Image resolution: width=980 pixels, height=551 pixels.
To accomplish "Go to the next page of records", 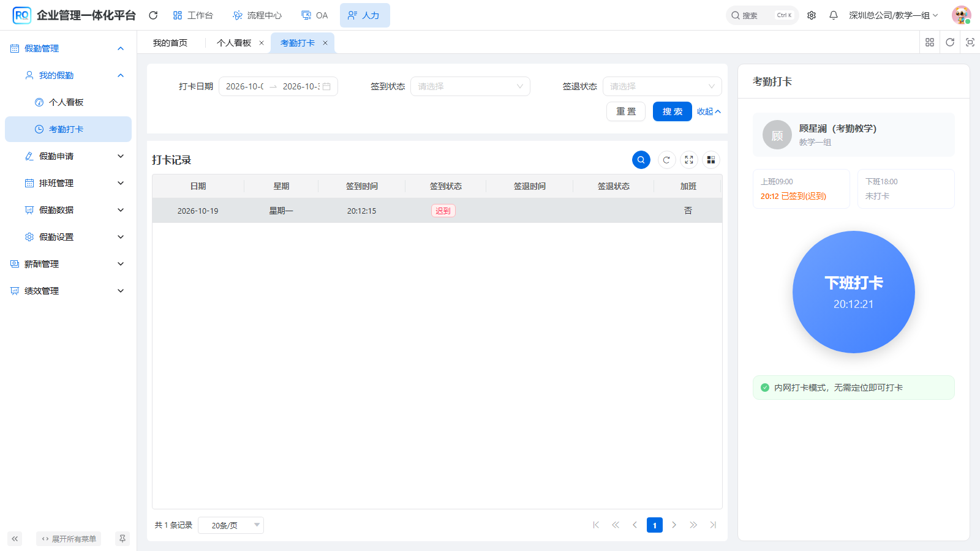I will 674,525.
